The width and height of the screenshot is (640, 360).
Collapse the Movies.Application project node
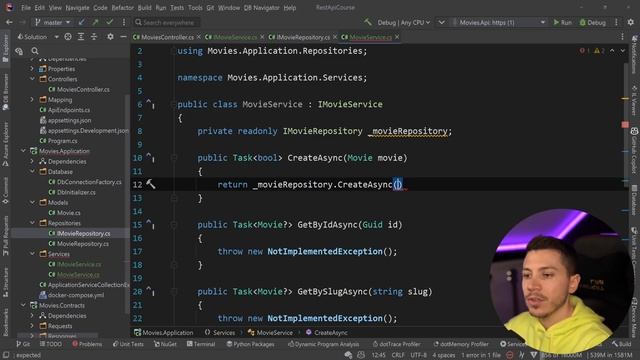(x=23, y=151)
